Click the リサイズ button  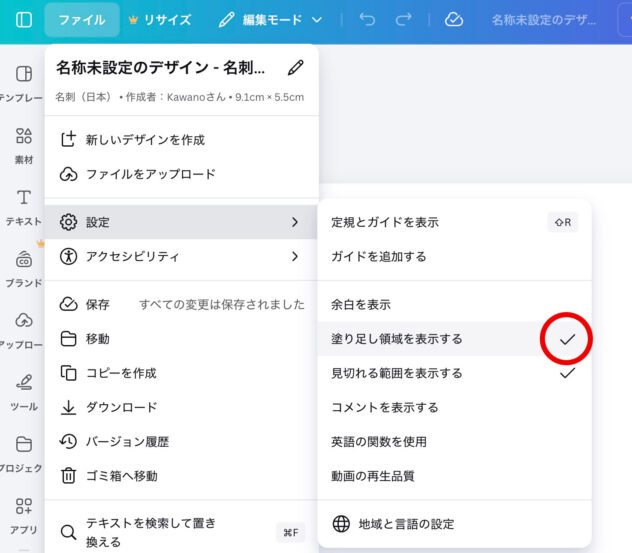click(x=160, y=20)
